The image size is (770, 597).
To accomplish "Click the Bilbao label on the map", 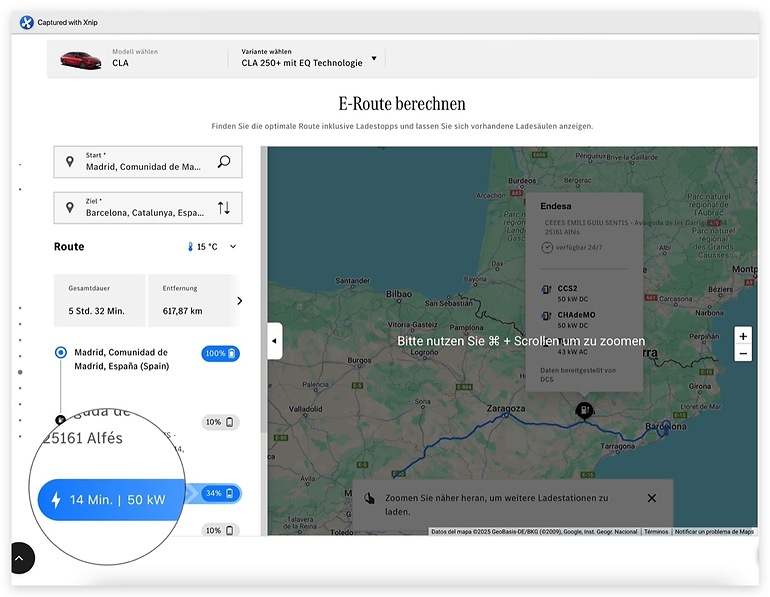I will click(399, 294).
